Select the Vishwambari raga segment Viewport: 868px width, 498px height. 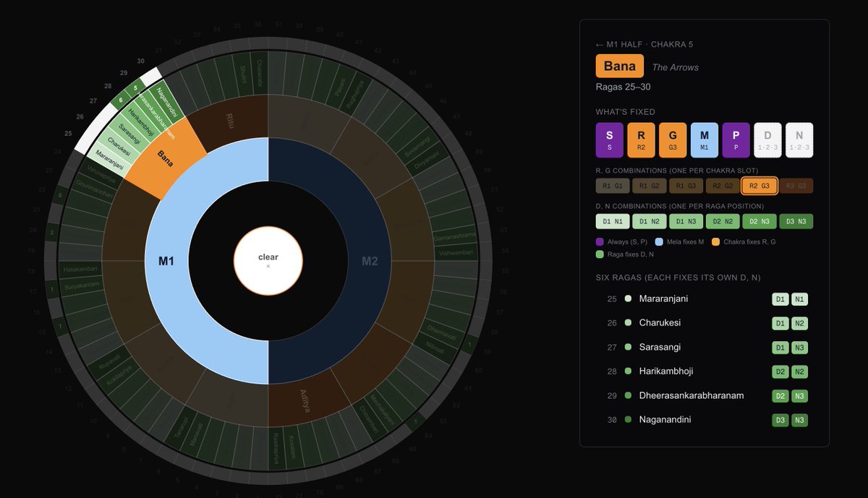pyautogui.click(x=456, y=252)
